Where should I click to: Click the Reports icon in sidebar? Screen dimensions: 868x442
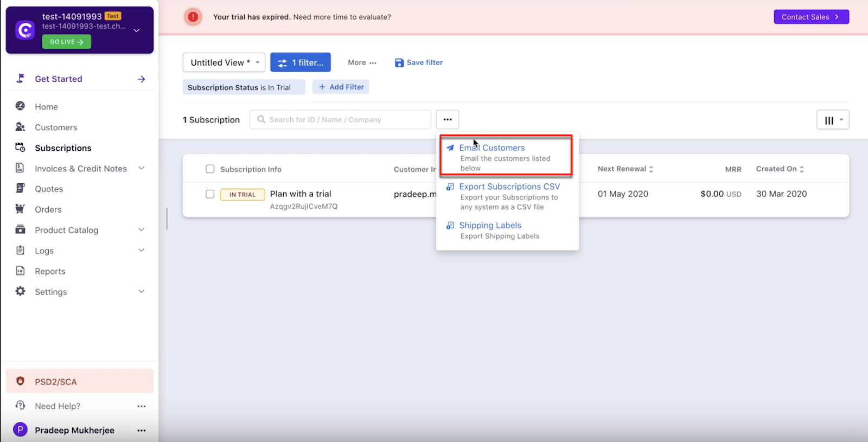pyautogui.click(x=20, y=271)
